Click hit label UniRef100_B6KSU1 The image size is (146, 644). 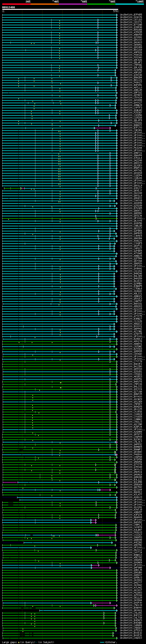pyautogui.click(x=131, y=304)
